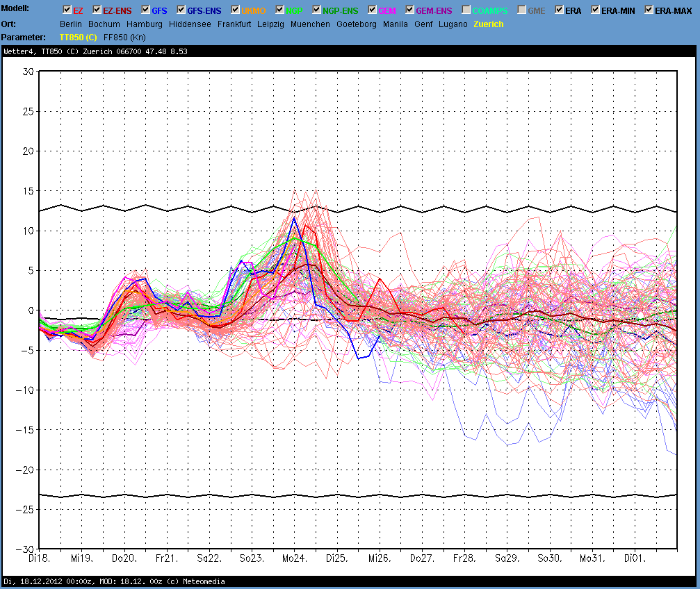Disable the GFS model checkbox
The width and height of the screenshot is (700, 589).
pyautogui.click(x=146, y=10)
